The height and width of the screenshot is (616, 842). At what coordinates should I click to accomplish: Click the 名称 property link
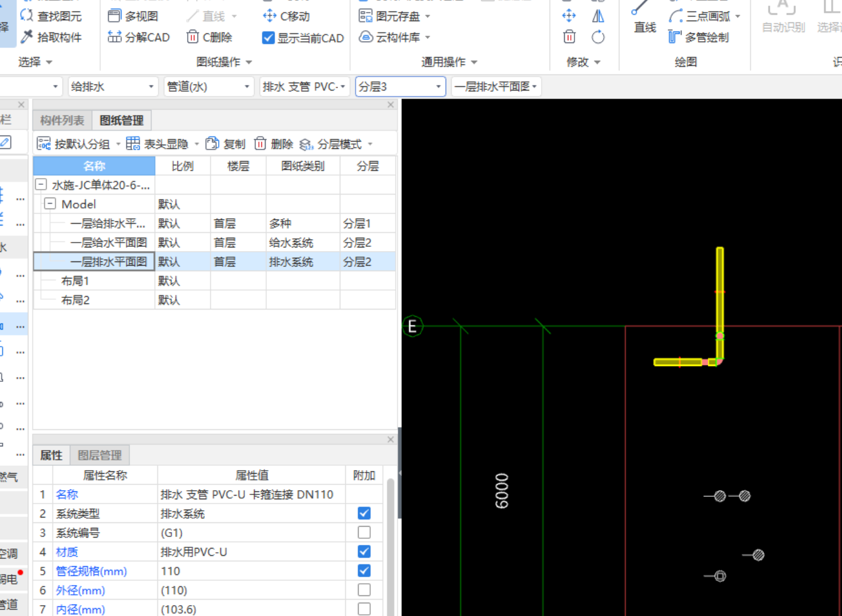[x=67, y=494]
